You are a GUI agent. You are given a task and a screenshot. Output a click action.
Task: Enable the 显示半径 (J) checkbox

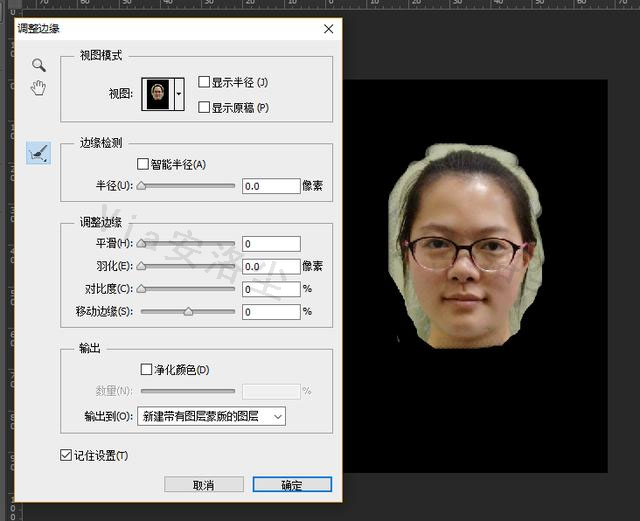coord(204,82)
